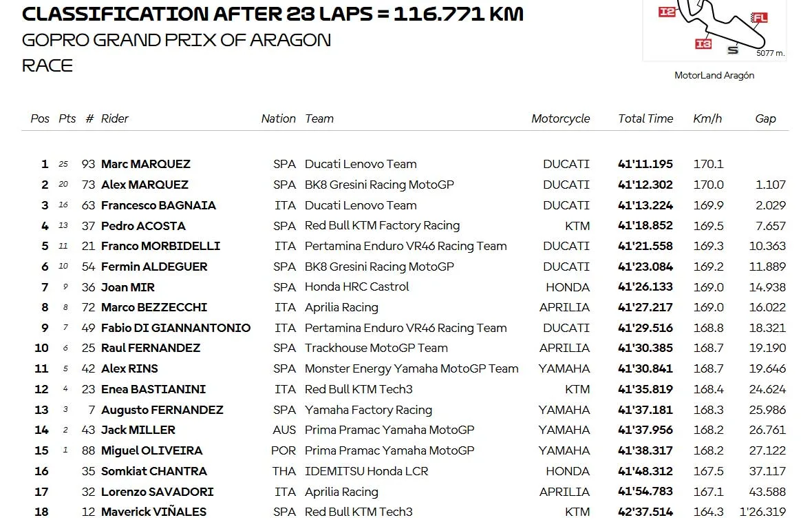The image size is (812, 520).
Task: Click Red Bull KTM Factory Racing team
Action: (382, 225)
